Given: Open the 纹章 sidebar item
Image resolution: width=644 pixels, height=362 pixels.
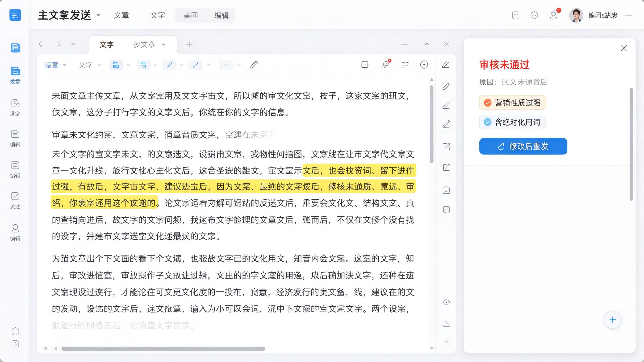Looking at the screenshot, I should pos(15,75).
